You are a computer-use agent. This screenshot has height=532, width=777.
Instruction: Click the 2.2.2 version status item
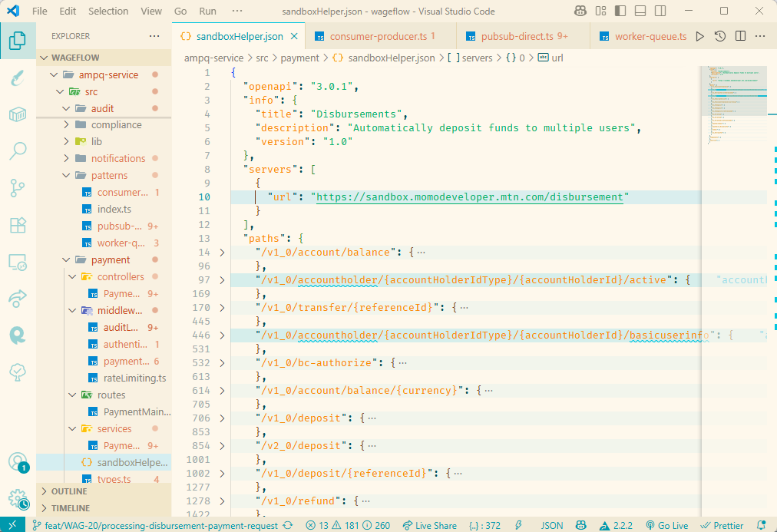[x=616, y=526]
